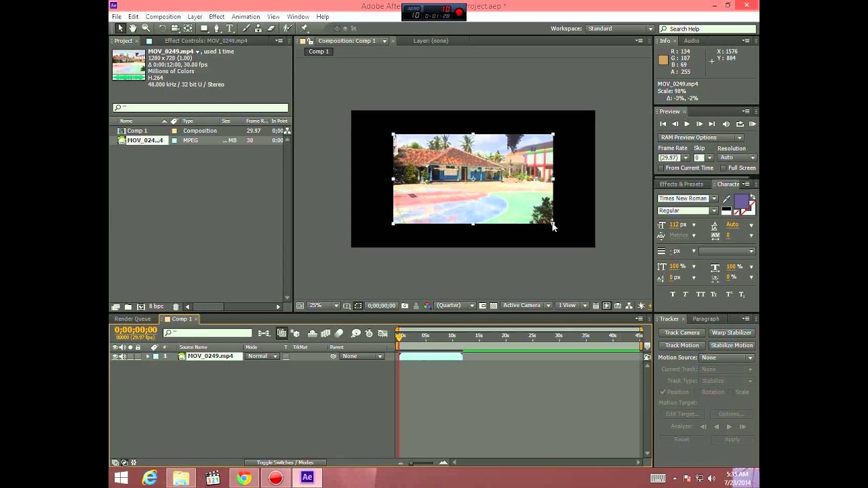
Task: Open the Composition menu
Action: pos(163,17)
